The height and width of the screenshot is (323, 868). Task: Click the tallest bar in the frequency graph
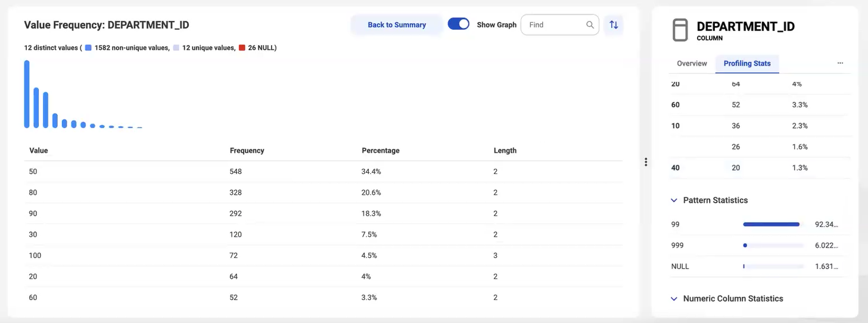coord(27,94)
